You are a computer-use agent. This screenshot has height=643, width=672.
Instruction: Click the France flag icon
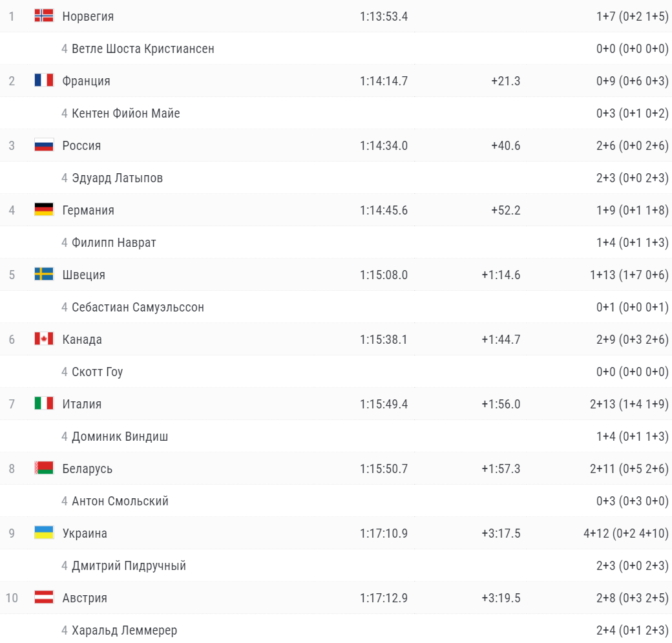(44, 81)
